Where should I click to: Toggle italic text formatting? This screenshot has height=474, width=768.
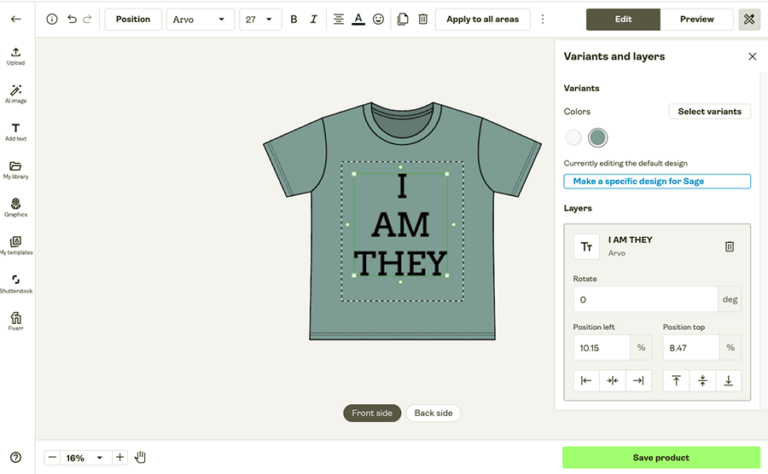click(x=313, y=19)
